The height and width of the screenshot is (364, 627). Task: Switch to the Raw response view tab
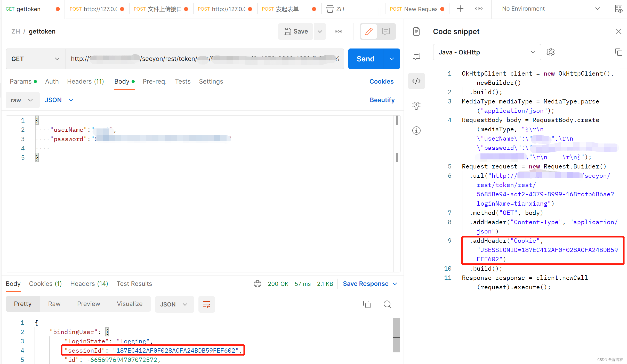pyautogui.click(x=54, y=304)
